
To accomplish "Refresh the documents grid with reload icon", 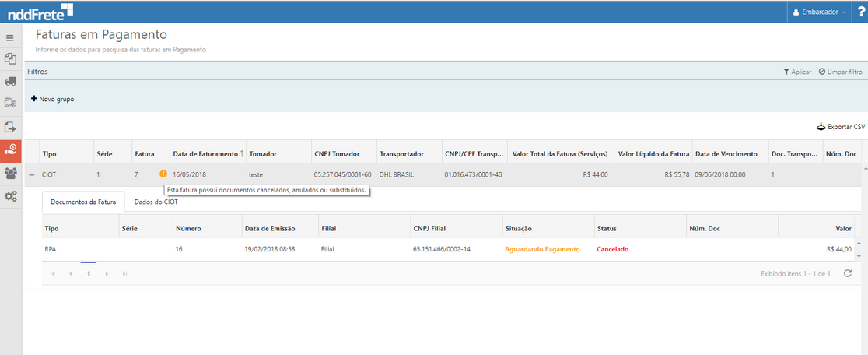I will [x=848, y=273].
